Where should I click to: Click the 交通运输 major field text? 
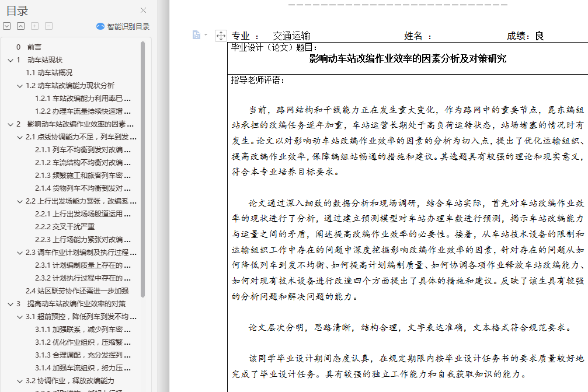tap(291, 36)
